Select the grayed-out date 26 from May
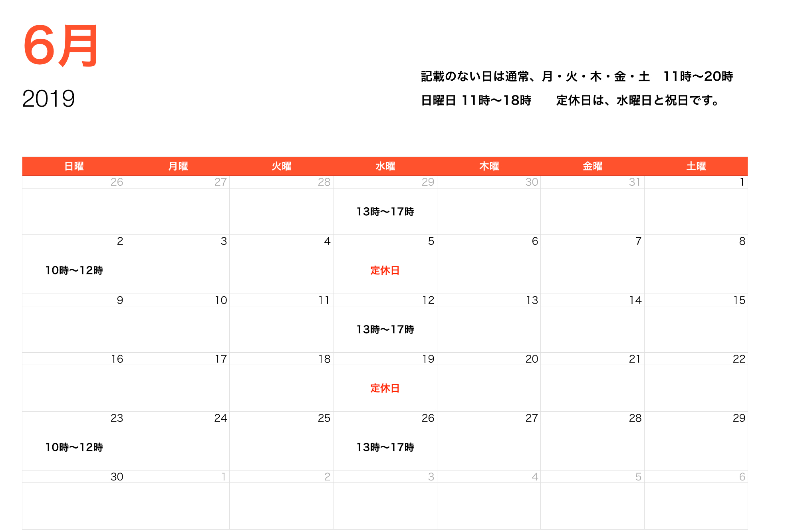This screenshot has width=786, height=532. pyautogui.click(x=117, y=182)
